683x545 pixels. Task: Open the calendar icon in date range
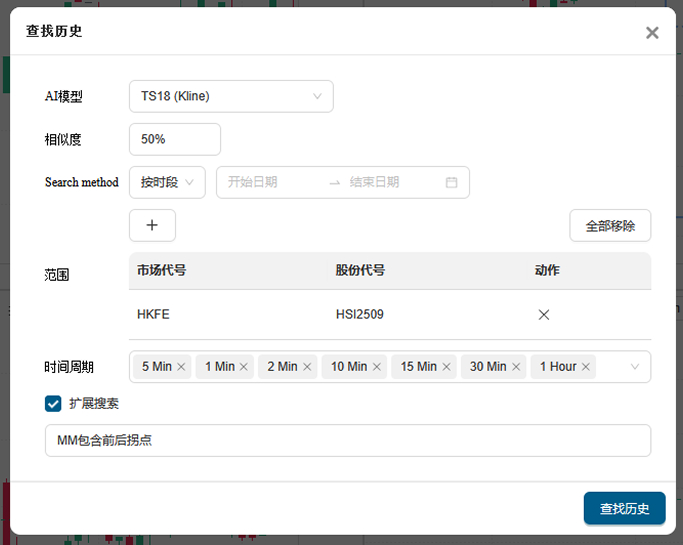coord(451,182)
